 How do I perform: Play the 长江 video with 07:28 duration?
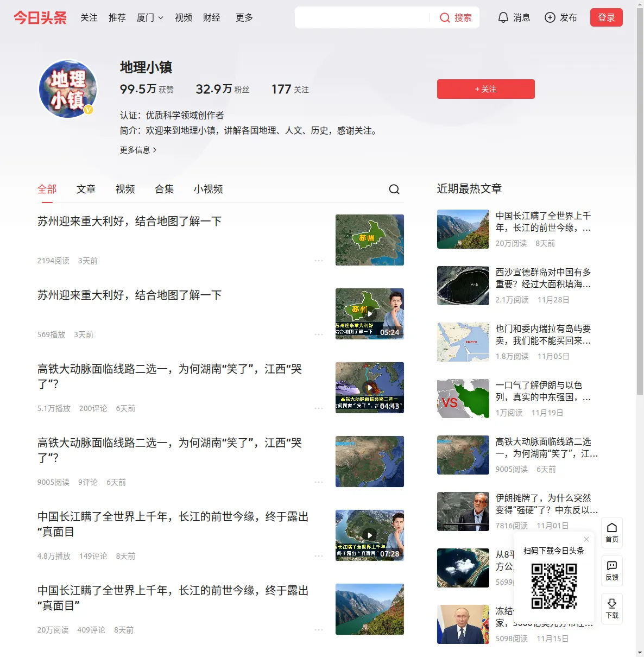[x=370, y=535]
